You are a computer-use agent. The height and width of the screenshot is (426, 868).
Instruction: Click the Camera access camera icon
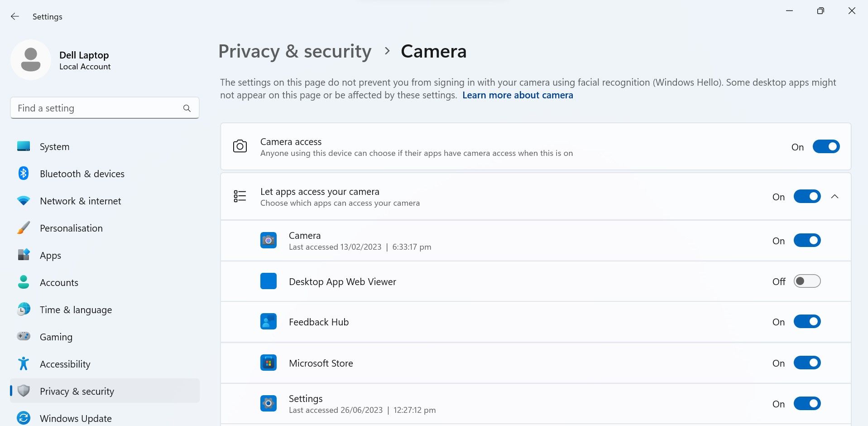pyautogui.click(x=240, y=146)
